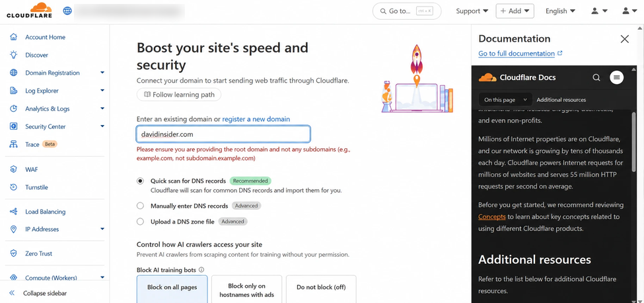Screen dimensions: 644x303
Task: Click the Trace icon in sidebar
Action: click(x=14, y=144)
